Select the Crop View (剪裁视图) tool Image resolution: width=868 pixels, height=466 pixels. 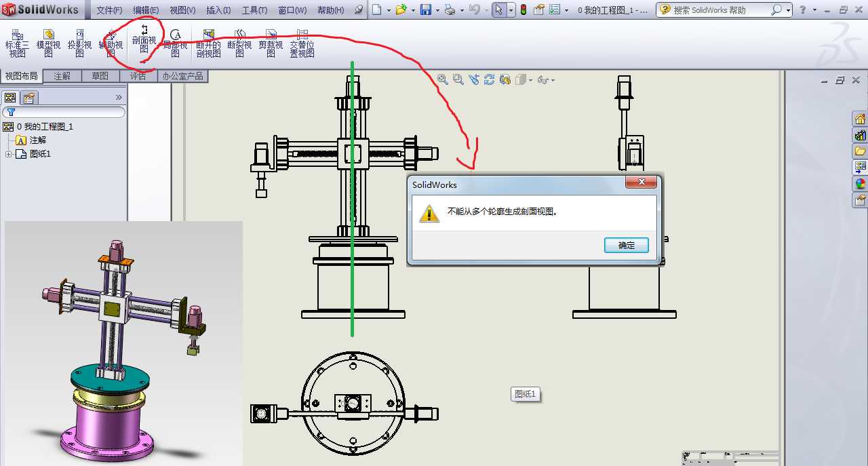click(271, 43)
